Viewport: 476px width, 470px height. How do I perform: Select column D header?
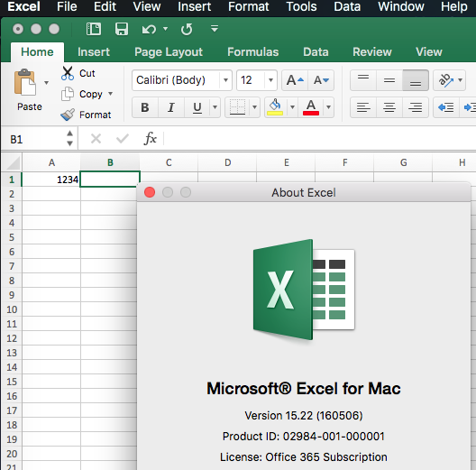(228, 163)
